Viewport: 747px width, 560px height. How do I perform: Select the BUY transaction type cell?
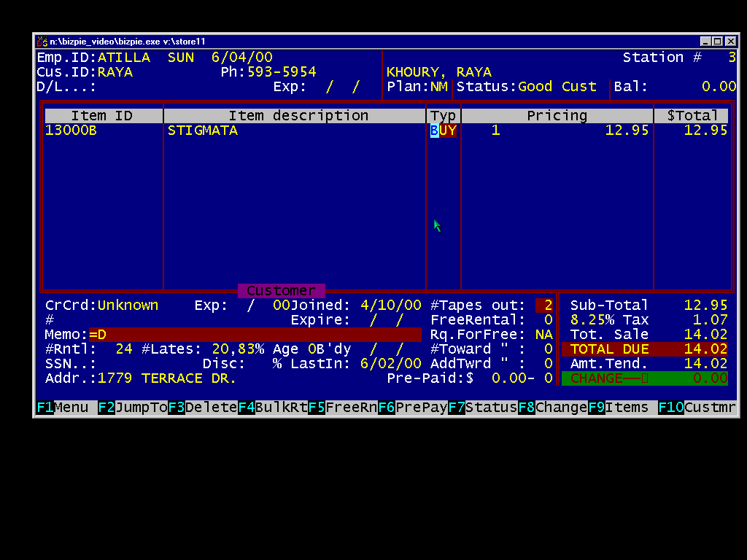pyautogui.click(x=443, y=131)
